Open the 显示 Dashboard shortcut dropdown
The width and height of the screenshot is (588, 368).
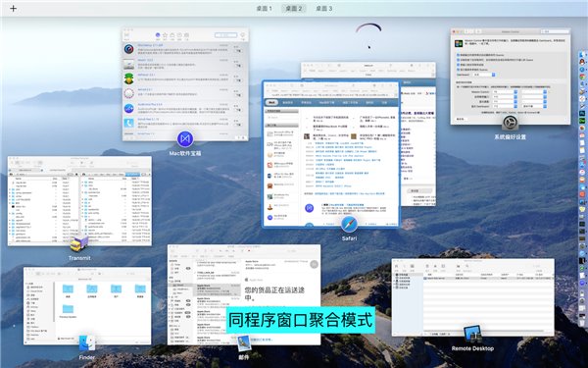tap(505, 106)
